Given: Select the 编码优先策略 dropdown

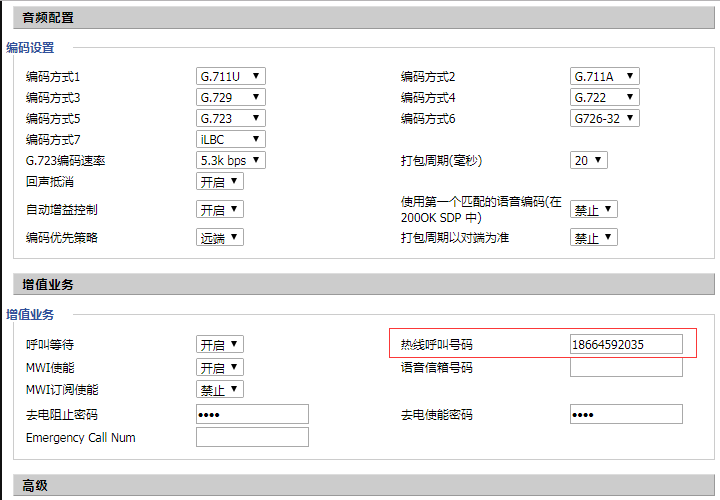Looking at the screenshot, I should 219,237.
